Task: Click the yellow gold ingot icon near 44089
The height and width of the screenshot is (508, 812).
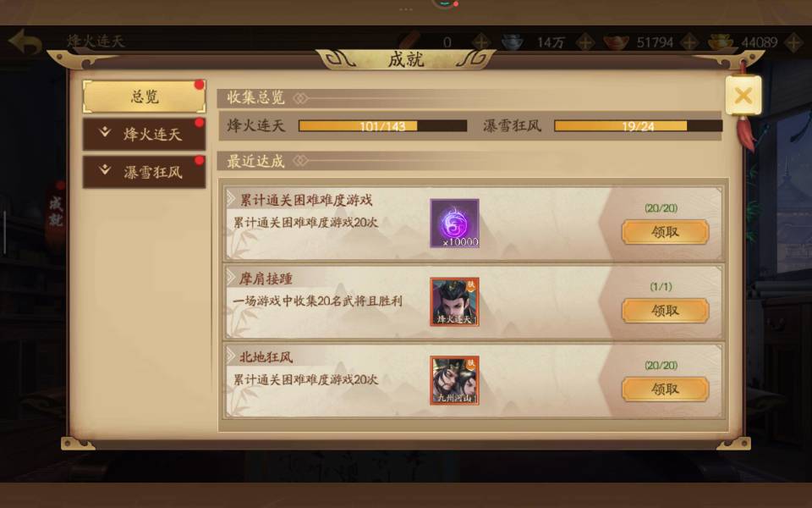Action: (x=721, y=42)
